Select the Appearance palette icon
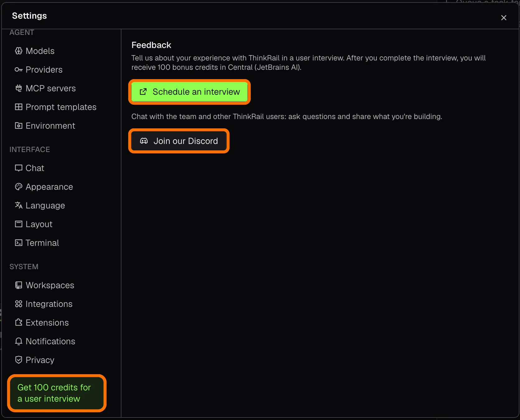 [x=19, y=187]
